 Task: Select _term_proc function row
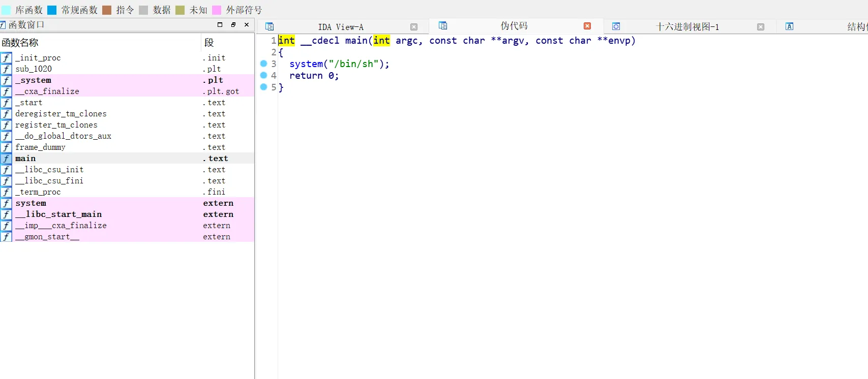coord(127,192)
